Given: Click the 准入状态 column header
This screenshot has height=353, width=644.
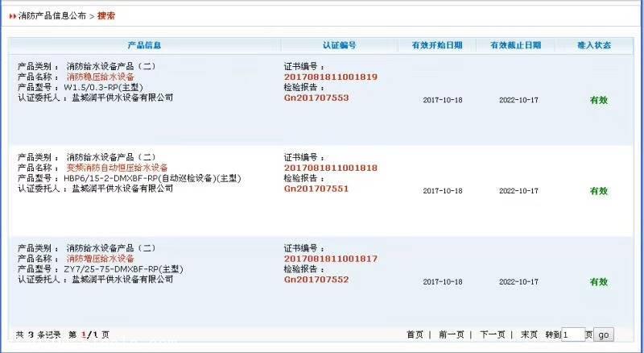Looking at the screenshot, I should (594, 45).
